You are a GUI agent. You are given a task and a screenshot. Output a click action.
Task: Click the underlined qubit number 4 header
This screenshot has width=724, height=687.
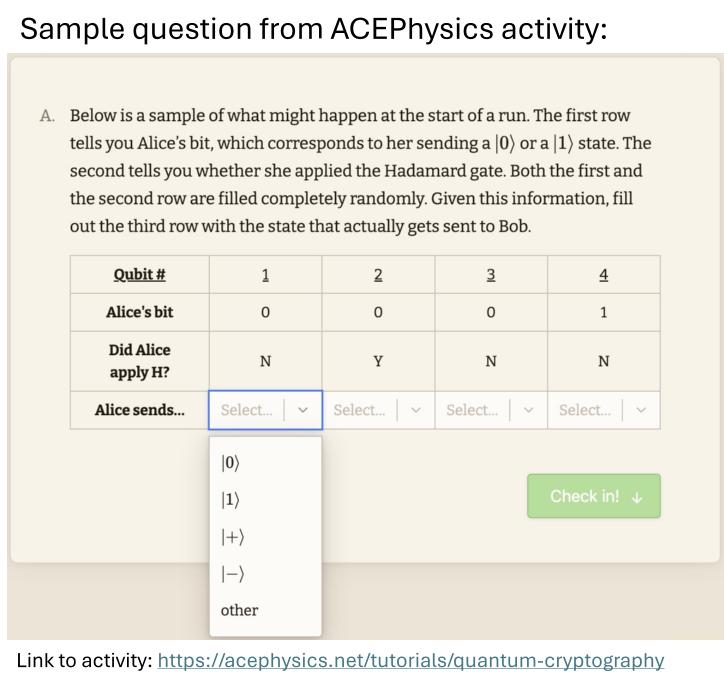[x=603, y=275]
